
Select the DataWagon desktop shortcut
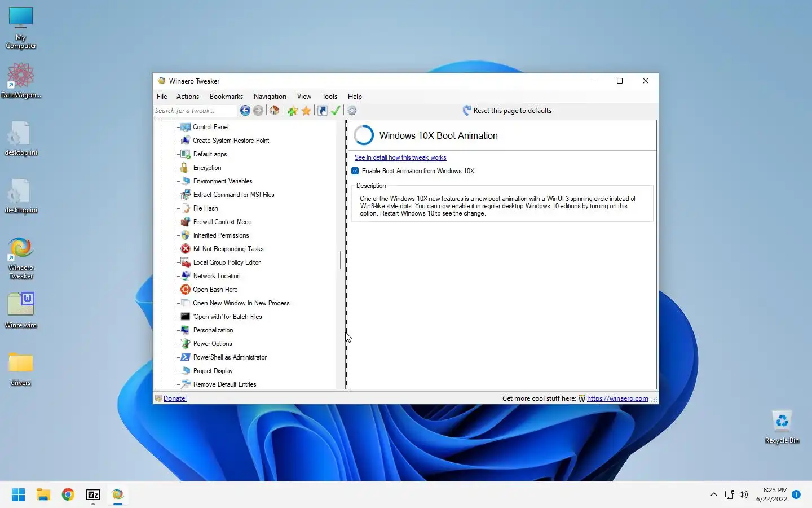pos(21,80)
